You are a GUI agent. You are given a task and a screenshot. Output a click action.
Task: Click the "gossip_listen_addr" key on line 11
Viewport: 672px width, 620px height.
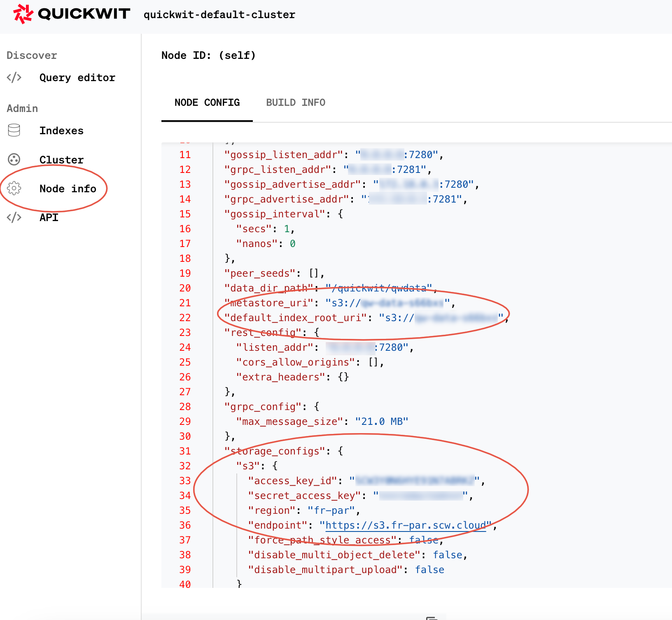point(284,155)
